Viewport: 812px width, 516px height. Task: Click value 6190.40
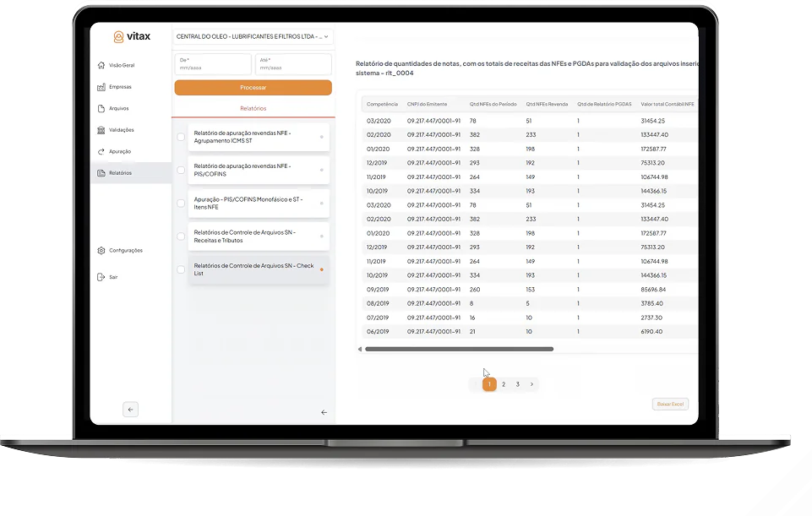coord(651,332)
